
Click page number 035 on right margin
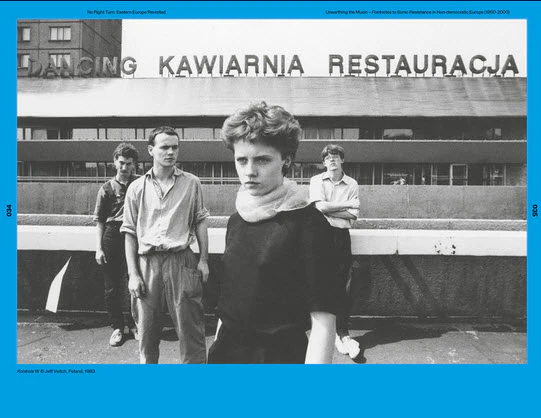click(535, 210)
